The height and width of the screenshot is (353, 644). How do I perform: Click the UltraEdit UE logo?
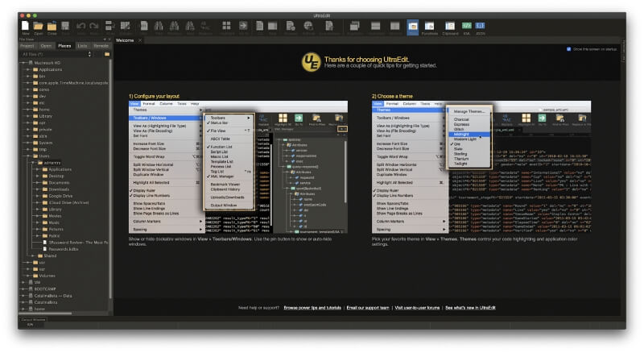311,62
